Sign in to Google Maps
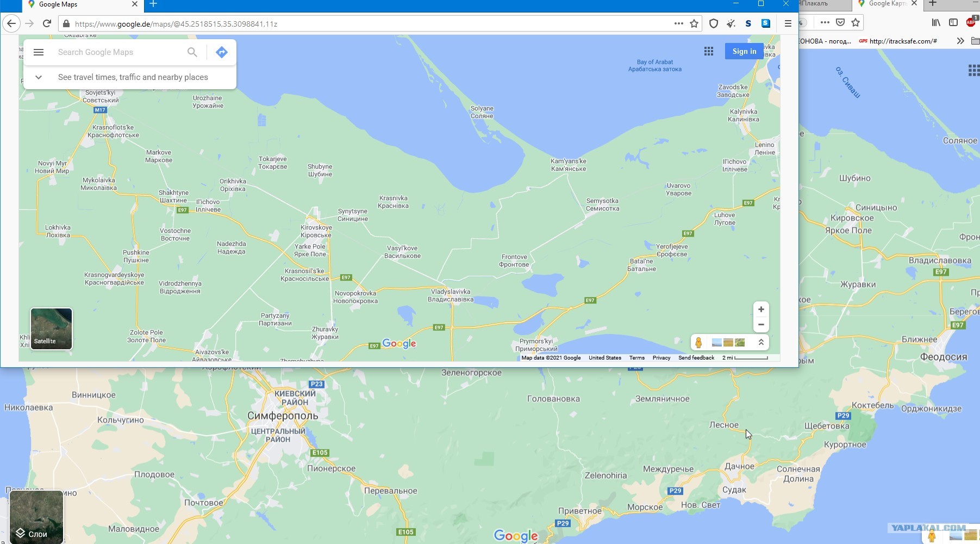The width and height of the screenshot is (980, 544). [744, 51]
